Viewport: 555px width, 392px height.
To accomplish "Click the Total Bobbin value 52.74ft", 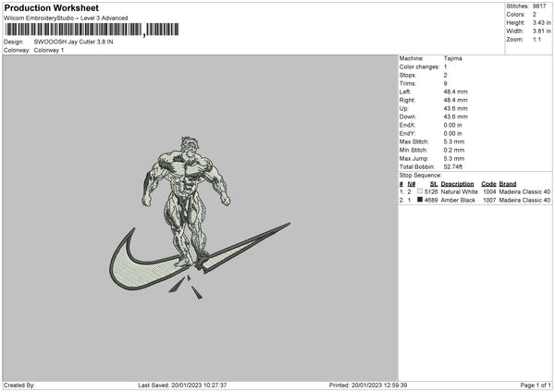I will tap(453, 167).
